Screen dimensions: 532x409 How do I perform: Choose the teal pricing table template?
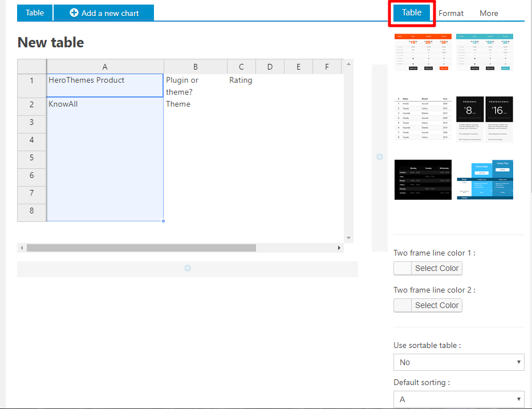point(485,52)
